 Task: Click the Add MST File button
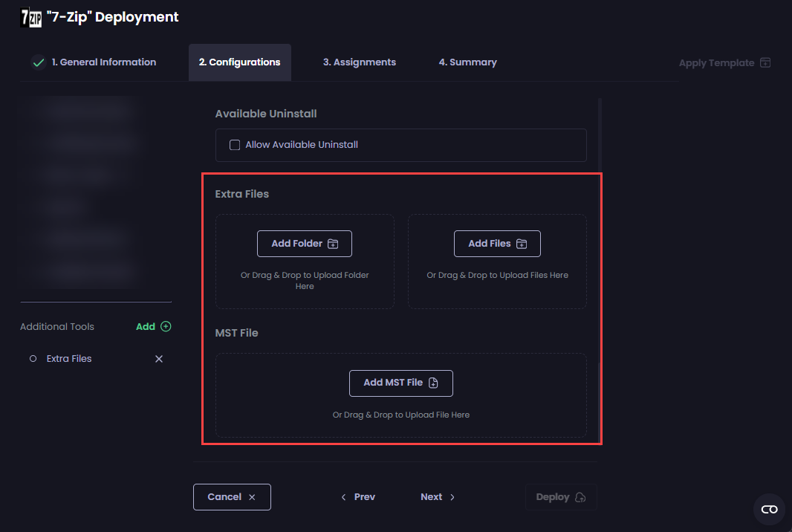click(x=400, y=383)
